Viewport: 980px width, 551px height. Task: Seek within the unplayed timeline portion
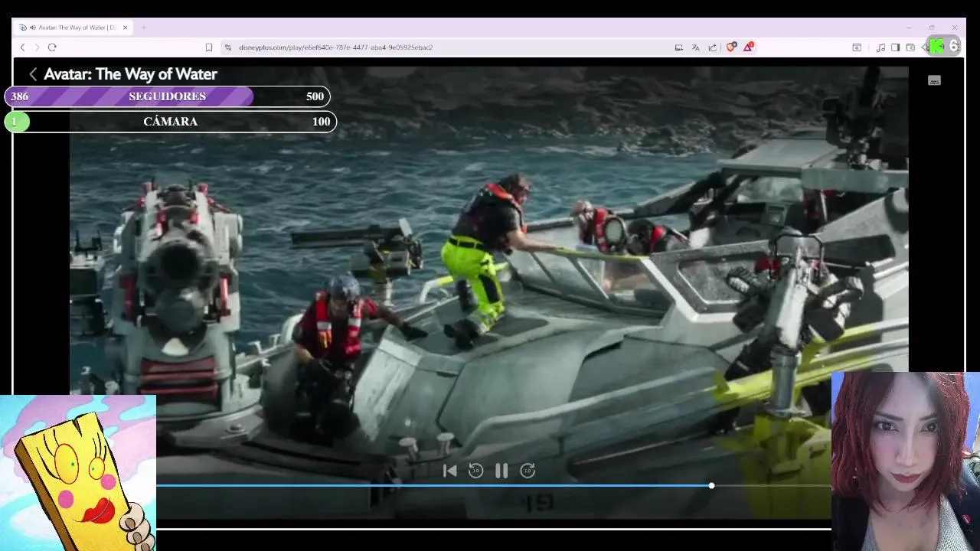[772, 486]
